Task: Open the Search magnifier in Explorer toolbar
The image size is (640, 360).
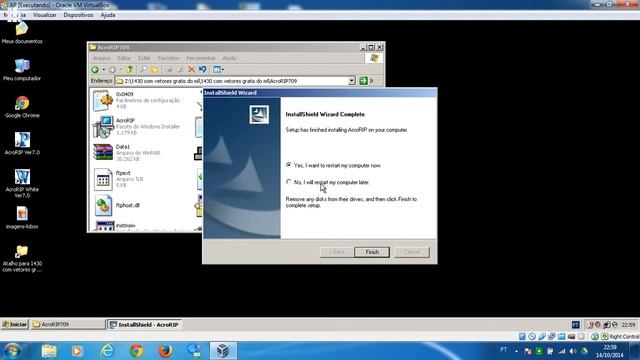Action: 143,69
